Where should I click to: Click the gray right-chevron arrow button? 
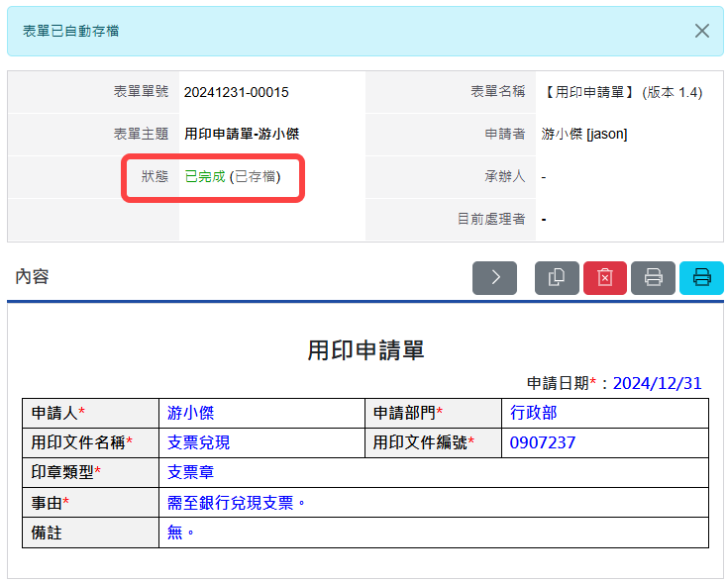point(494,277)
